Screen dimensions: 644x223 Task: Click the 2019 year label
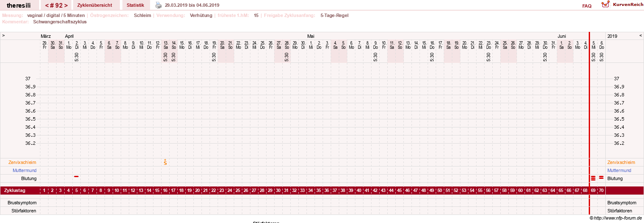pyautogui.click(x=612, y=36)
